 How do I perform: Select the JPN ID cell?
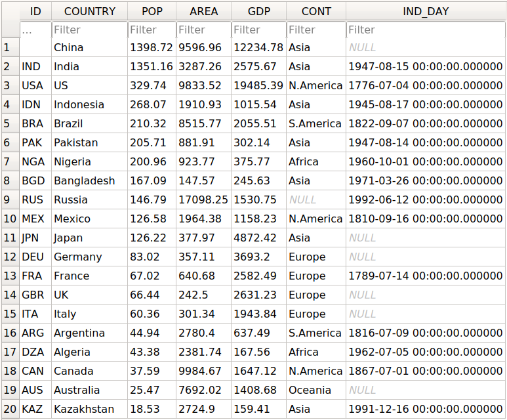[35, 238]
